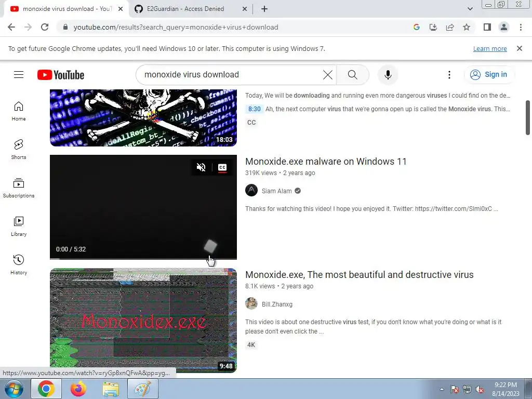Open YouTube settings three-dot menu
The height and width of the screenshot is (399, 532).
pyautogui.click(x=449, y=75)
